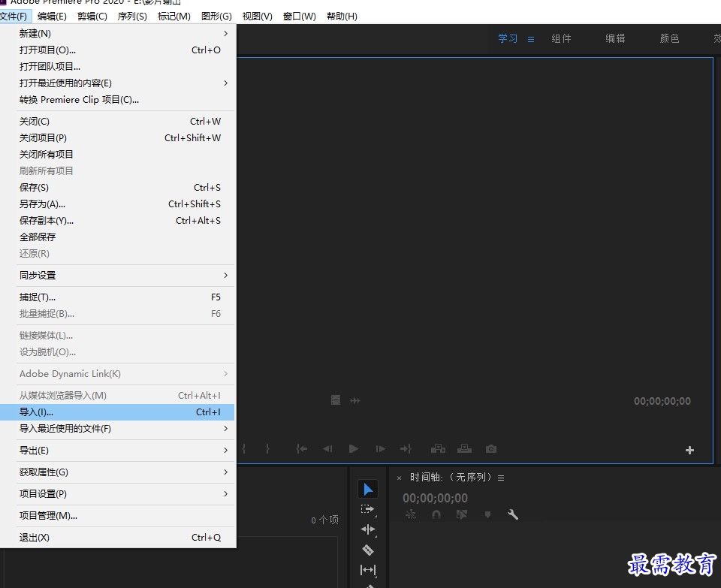721x588 pixels.
Task: Switch to the 组件 workspace
Action: (x=562, y=38)
